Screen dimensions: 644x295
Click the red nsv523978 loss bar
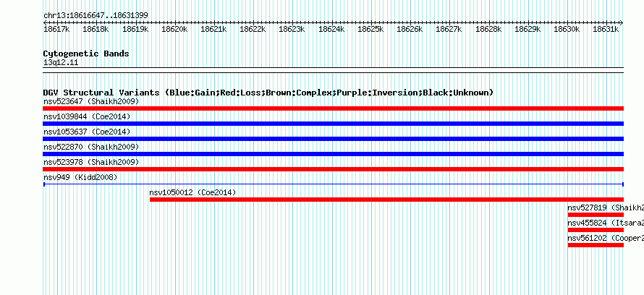[x=333, y=169]
